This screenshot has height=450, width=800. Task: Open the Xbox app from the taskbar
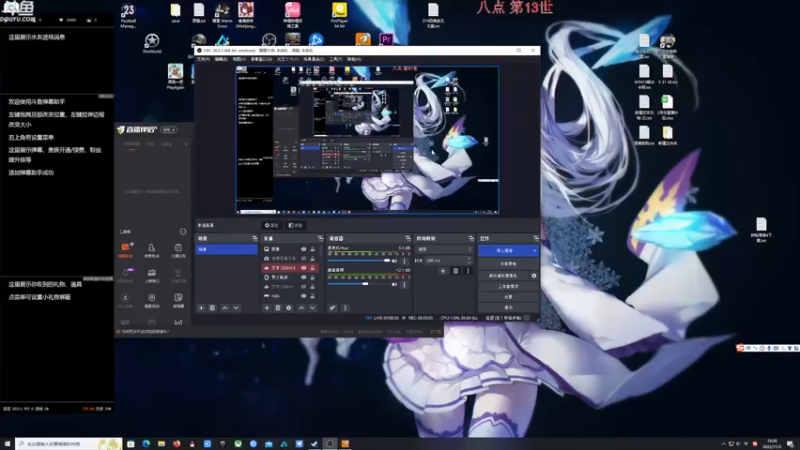pyautogui.click(x=238, y=444)
